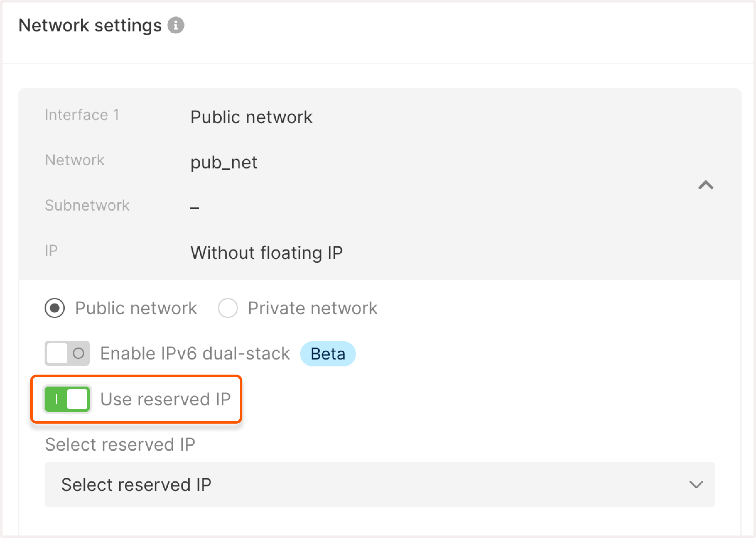
Task: Click the Public network interface value
Action: [x=251, y=117]
